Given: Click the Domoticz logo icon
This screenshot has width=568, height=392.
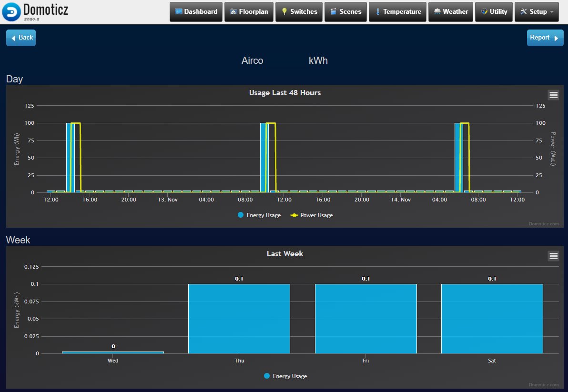Looking at the screenshot, I should tap(11, 12).
